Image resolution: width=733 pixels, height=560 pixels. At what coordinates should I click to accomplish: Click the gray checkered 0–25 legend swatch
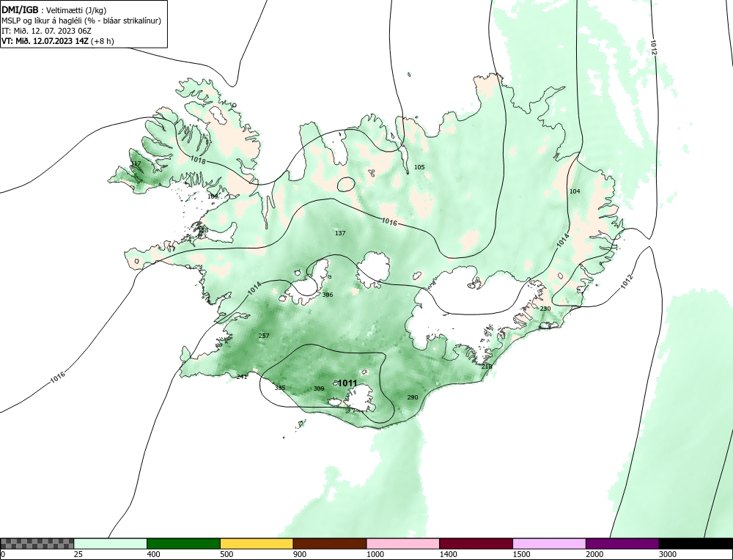tap(37, 543)
